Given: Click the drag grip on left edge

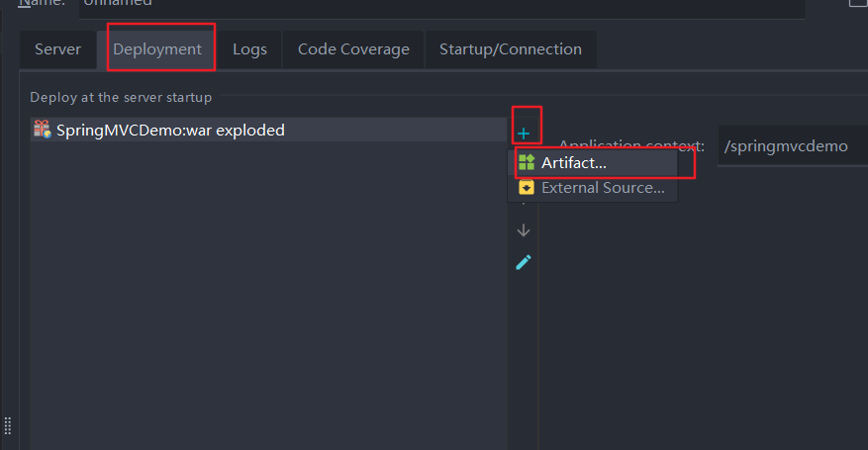Looking at the screenshot, I should tap(8, 425).
